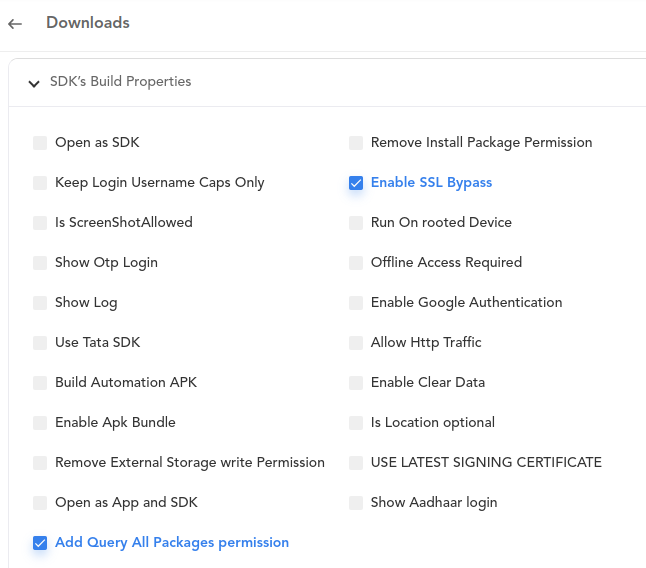646x568 pixels.
Task: Enable Build Automation APK
Action: (40, 383)
